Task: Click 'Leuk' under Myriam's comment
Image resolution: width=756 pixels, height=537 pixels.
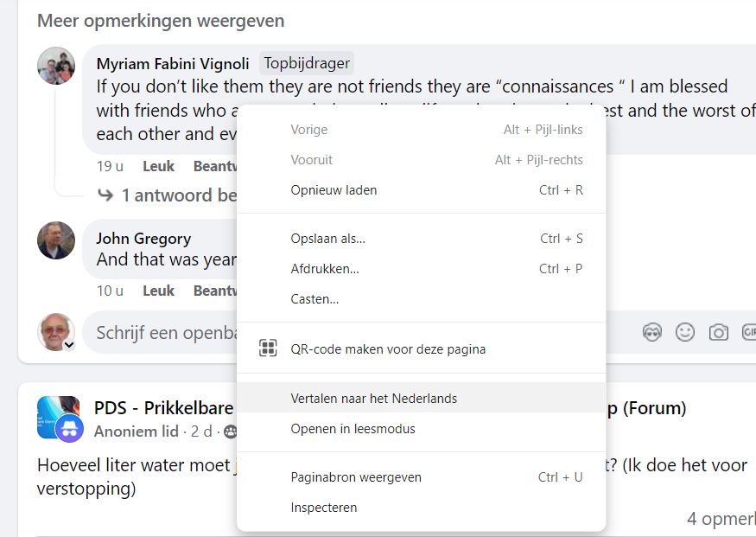Action: [x=158, y=166]
